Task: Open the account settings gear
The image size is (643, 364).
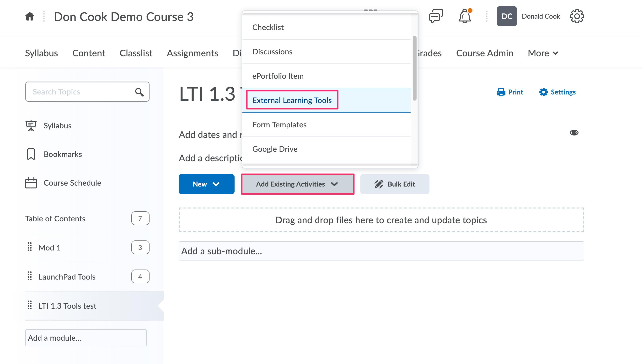Action: click(577, 16)
